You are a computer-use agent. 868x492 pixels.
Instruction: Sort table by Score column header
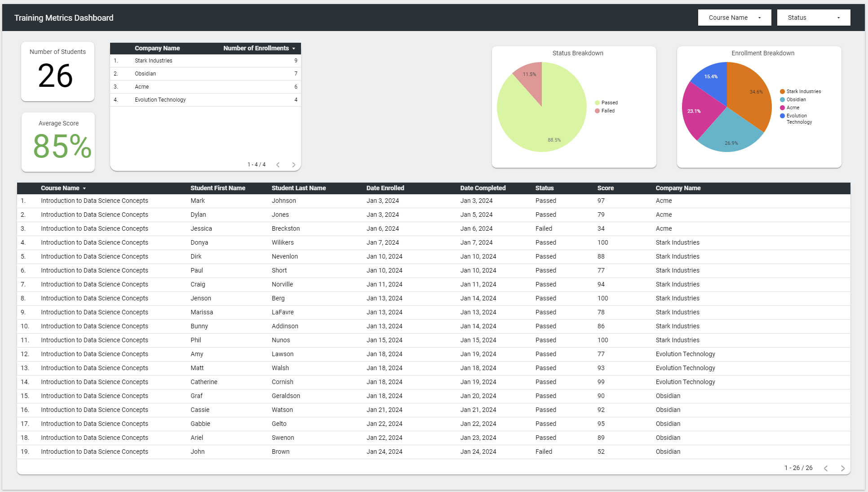(605, 188)
